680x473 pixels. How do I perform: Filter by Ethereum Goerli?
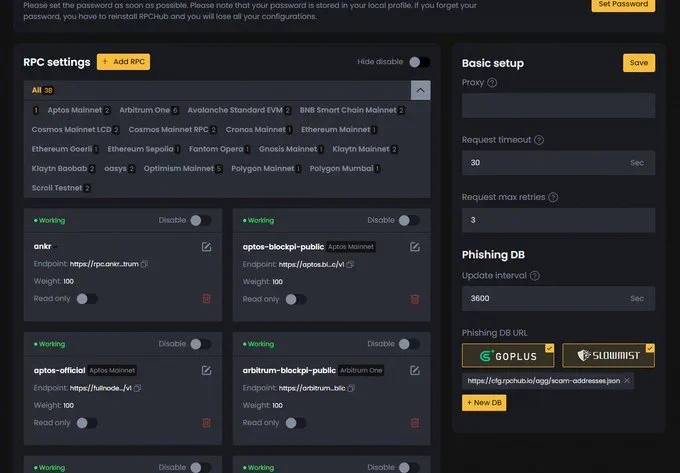tap(65, 149)
